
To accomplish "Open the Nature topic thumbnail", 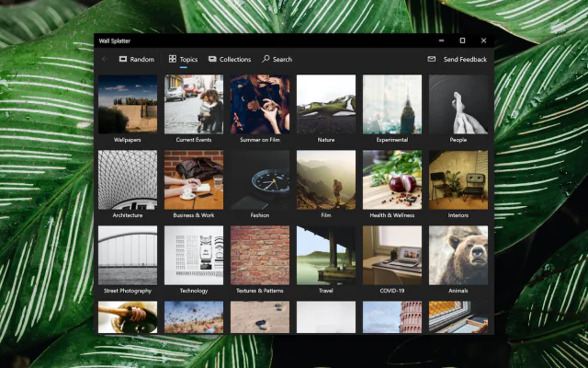I will [x=326, y=104].
